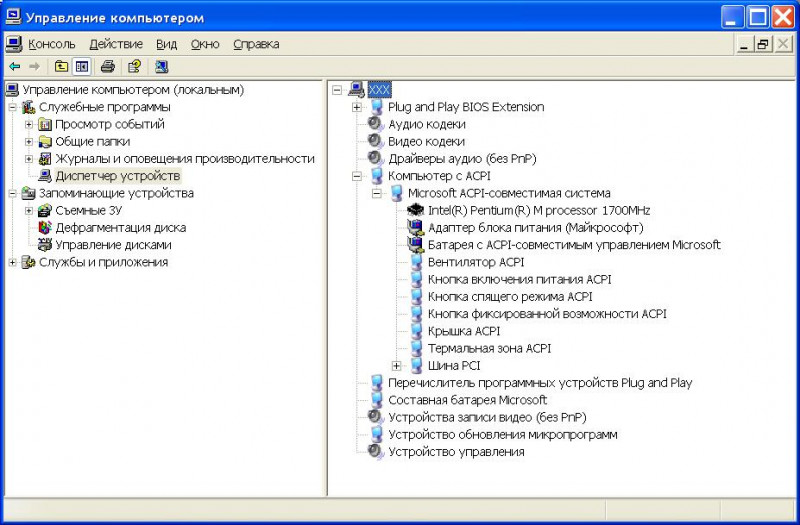The height and width of the screenshot is (525, 800).
Task: Expand Службы и приложения in left tree
Action: click(x=12, y=262)
